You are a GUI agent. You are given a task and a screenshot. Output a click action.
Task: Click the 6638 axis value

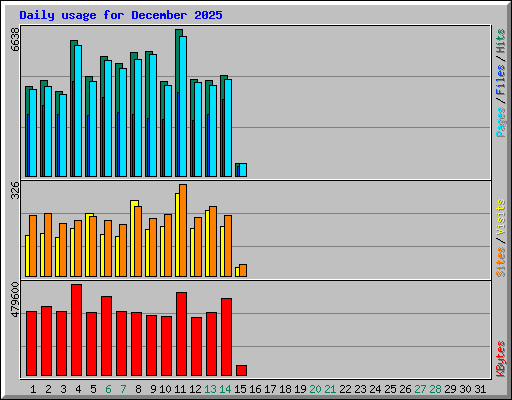[x=15, y=39]
